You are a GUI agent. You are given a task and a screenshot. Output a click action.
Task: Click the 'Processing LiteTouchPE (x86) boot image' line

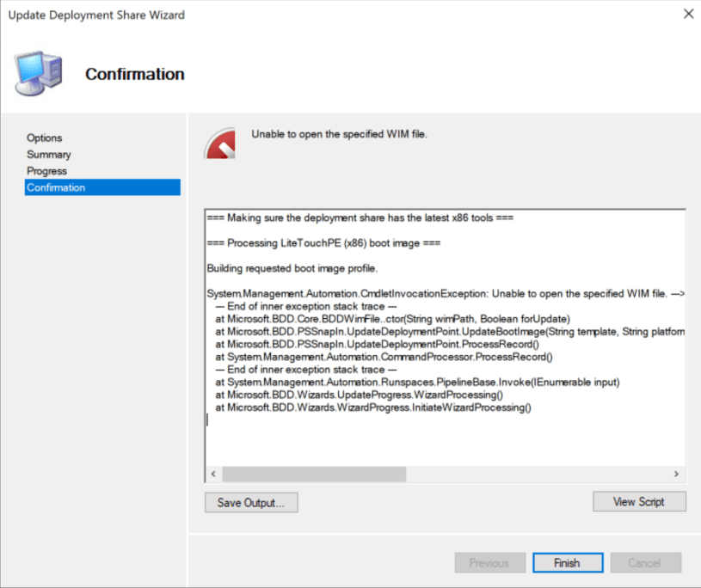[323, 243]
